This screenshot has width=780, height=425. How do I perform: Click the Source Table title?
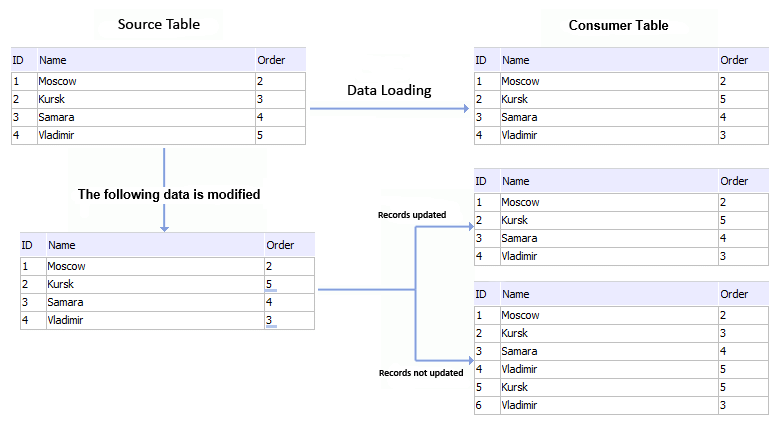click(x=158, y=24)
